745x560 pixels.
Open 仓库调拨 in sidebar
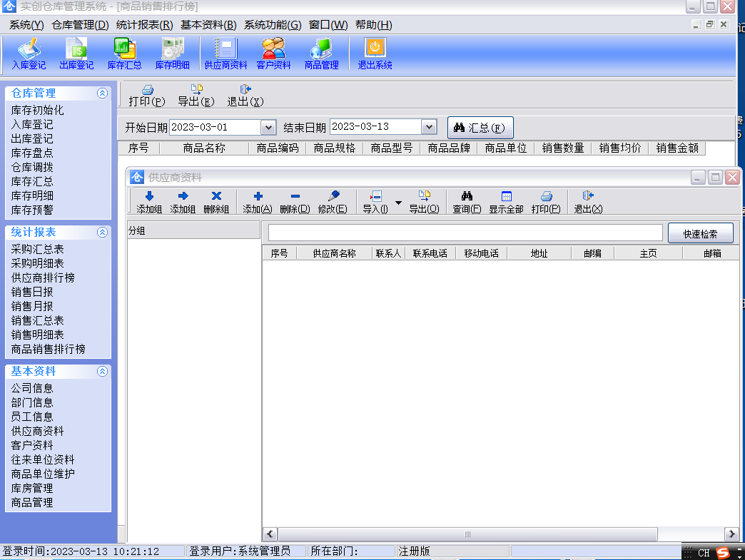(32, 167)
